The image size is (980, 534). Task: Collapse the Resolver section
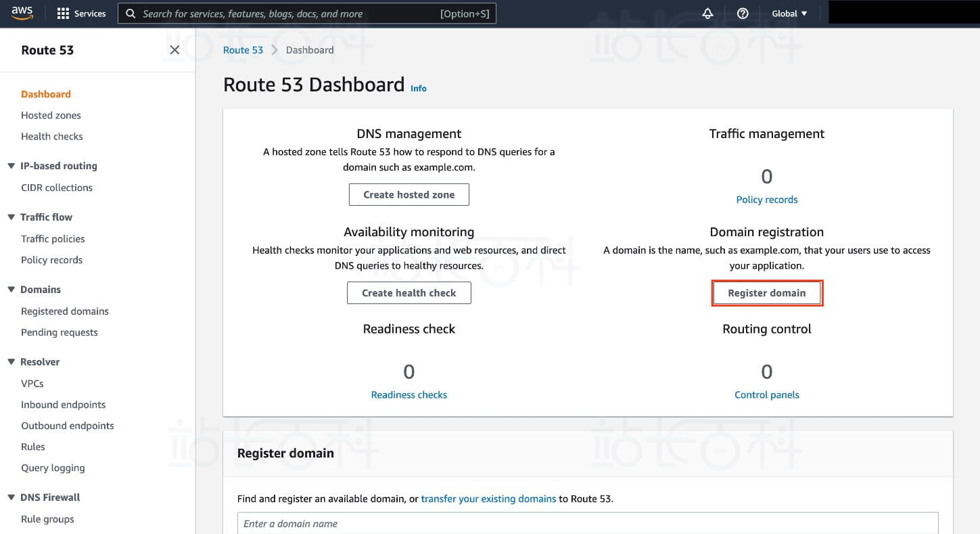coord(11,362)
